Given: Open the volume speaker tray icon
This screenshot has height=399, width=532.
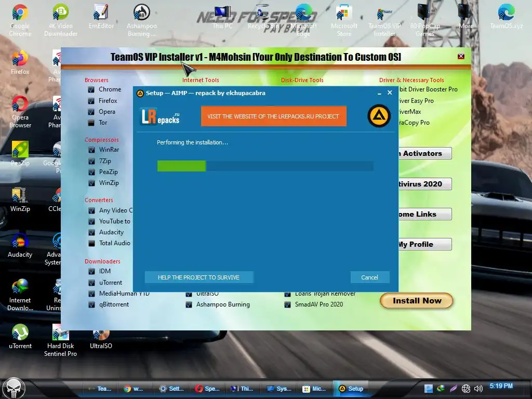Looking at the screenshot, I should pos(478,389).
